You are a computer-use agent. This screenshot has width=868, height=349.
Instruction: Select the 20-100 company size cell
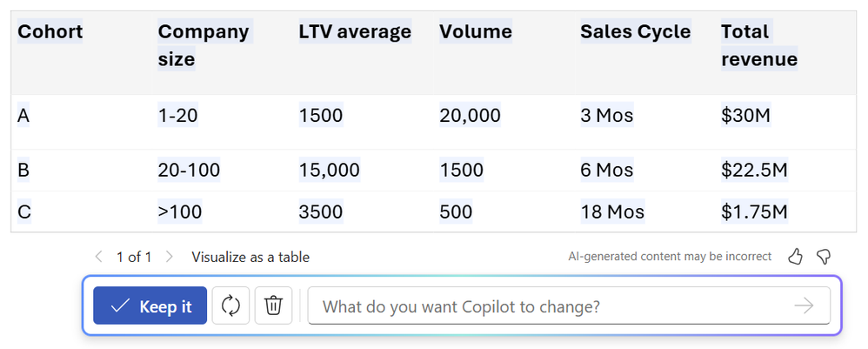tap(189, 170)
